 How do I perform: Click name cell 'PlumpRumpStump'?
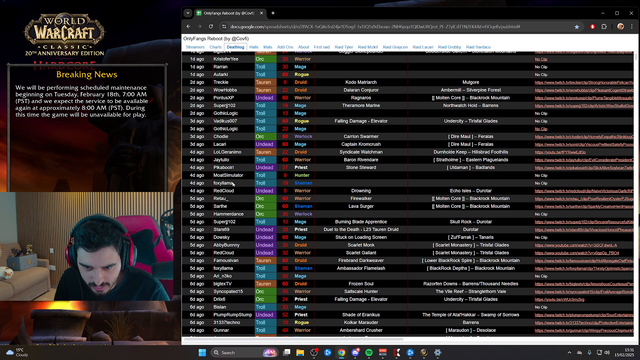[x=233, y=315]
